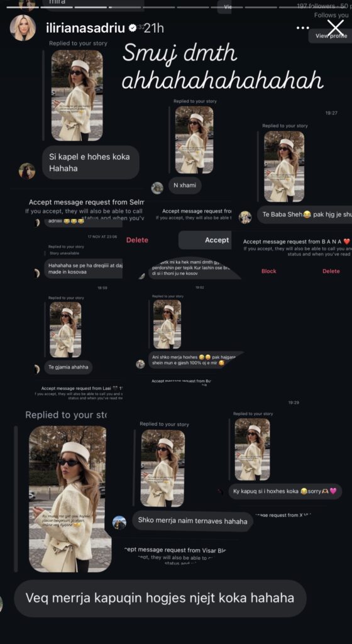Tap the Accept message request button

[x=217, y=240]
